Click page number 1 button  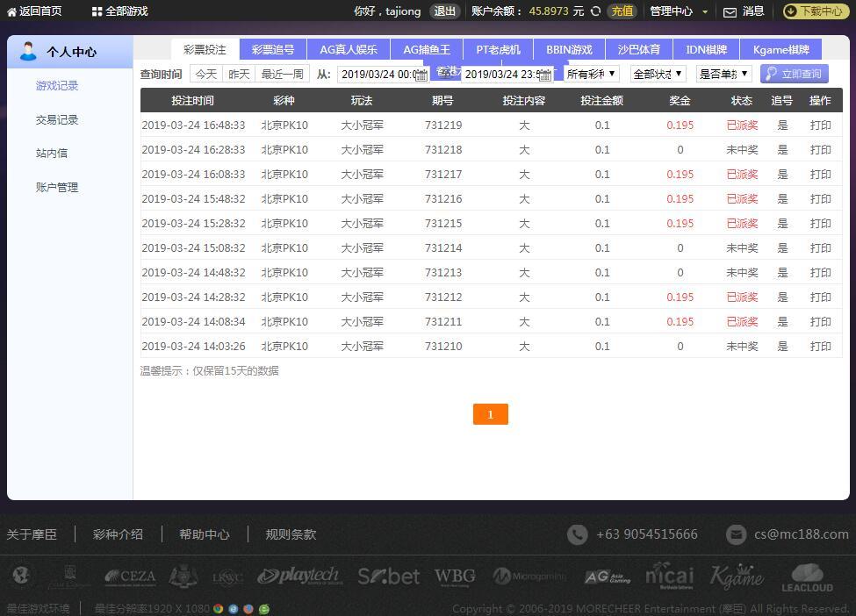490,414
